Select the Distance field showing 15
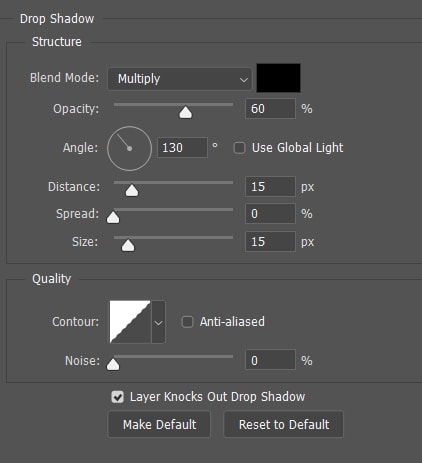The width and height of the screenshot is (422, 463). coord(270,187)
